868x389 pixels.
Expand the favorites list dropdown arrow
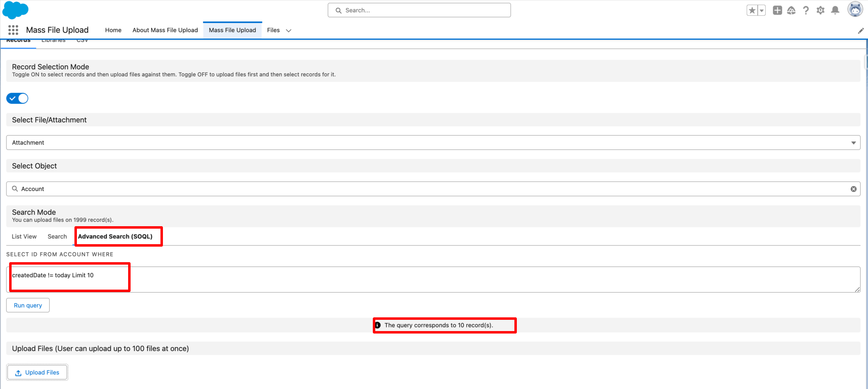pyautogui.click(x=762, y=10)
